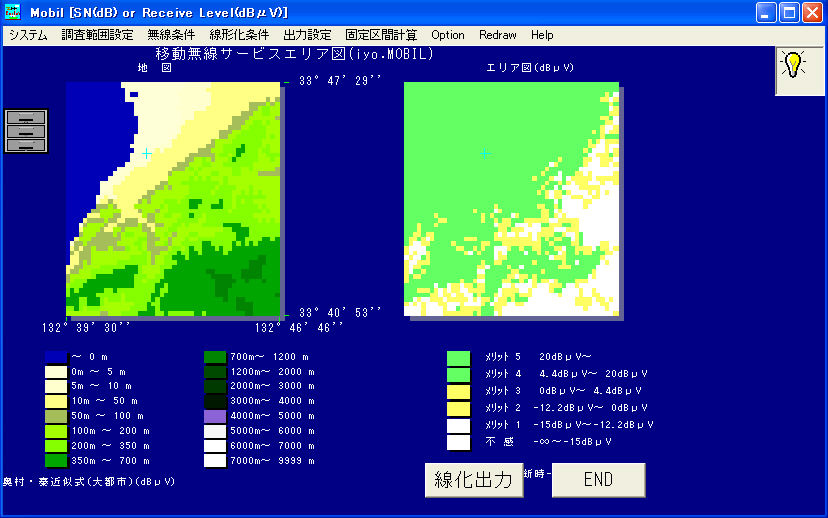Click the cyan crosshair on the terrain map
The height and width of the screenshot is (518, 828).
pyautogui.click(x=146, y=153)
